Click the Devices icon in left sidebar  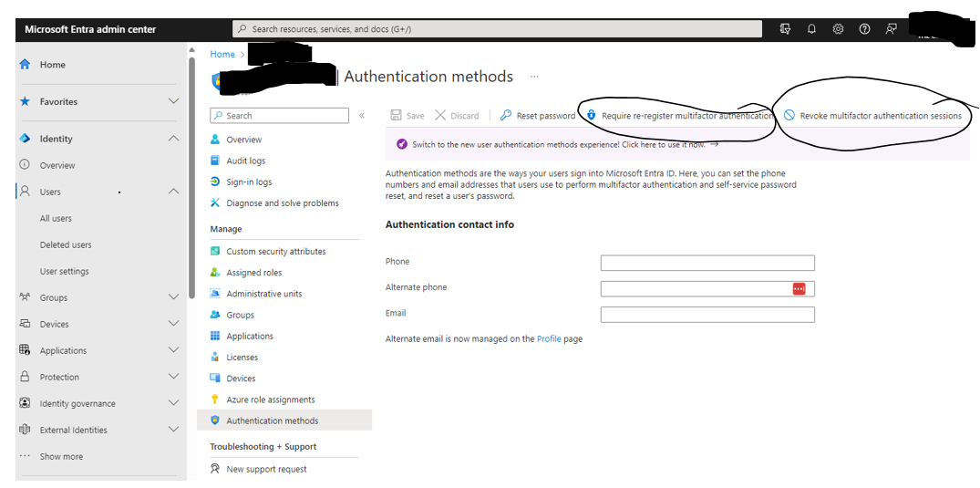[25, 324]
